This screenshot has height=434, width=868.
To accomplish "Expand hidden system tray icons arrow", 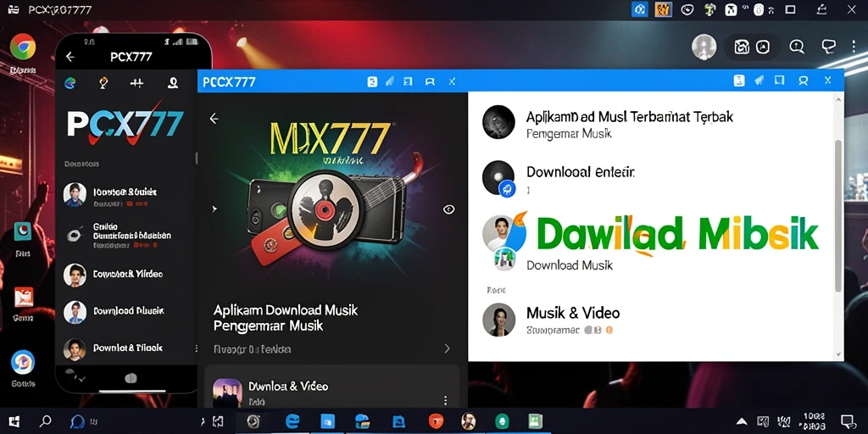I will pos(742,422).
